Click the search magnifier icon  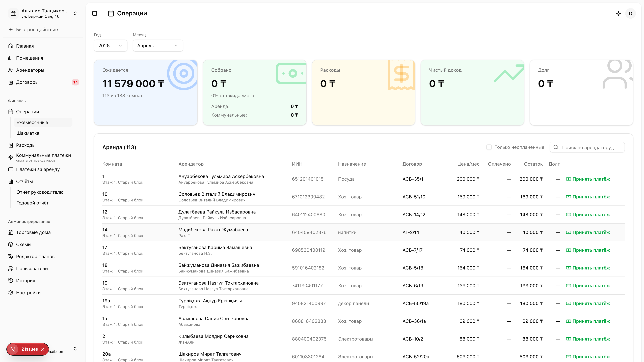click(556, 147)
